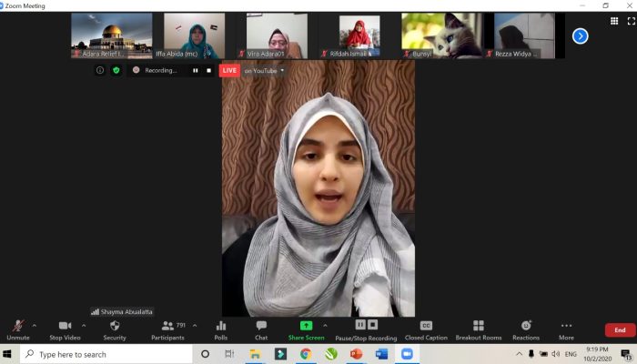Click ENG language indicator in tray

[571, 354]
